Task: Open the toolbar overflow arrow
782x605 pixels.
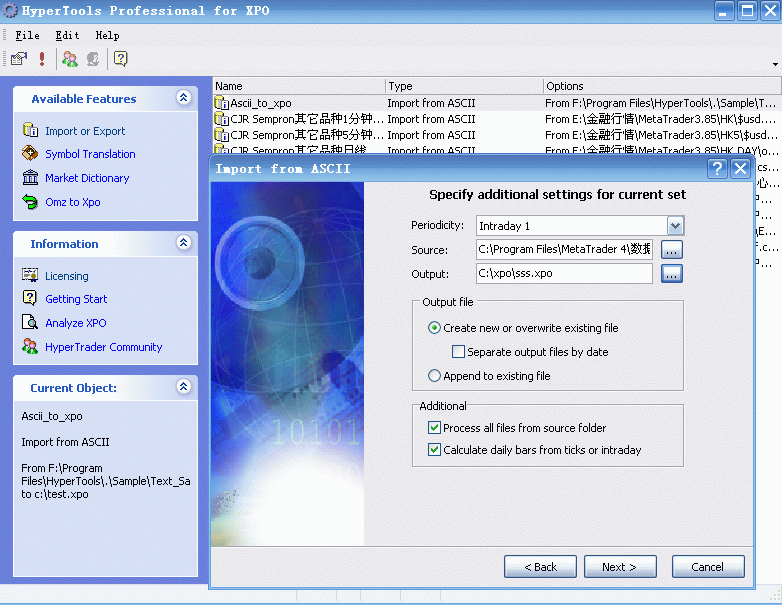Action: [x=775, y=64]
